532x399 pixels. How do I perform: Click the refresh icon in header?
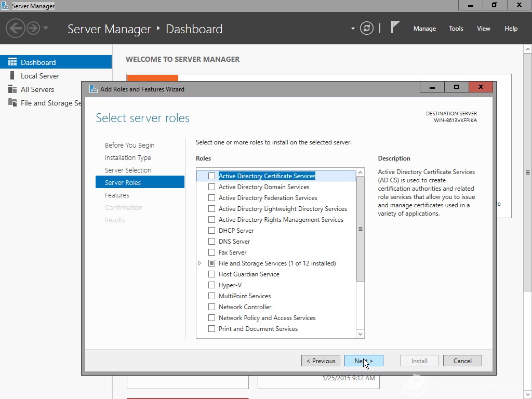click(x=367, y=28)
